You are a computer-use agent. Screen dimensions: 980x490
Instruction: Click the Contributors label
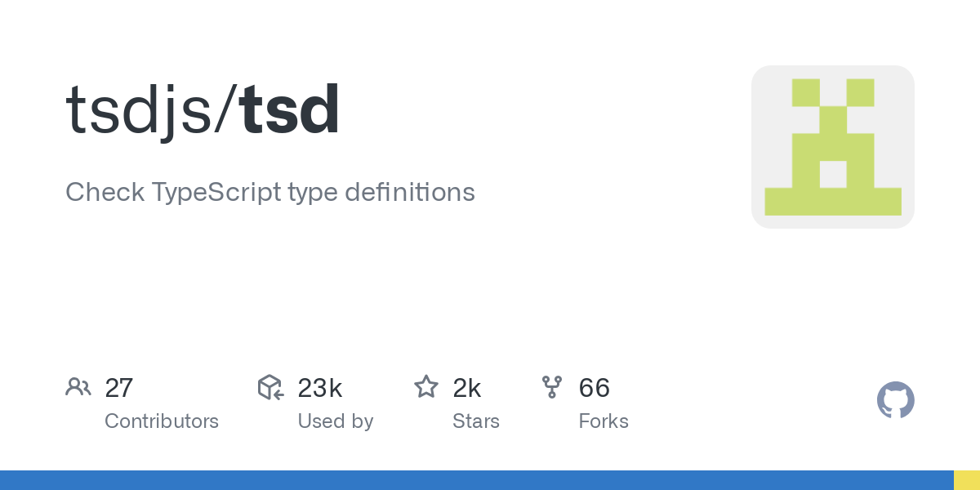tap(162, 421)
